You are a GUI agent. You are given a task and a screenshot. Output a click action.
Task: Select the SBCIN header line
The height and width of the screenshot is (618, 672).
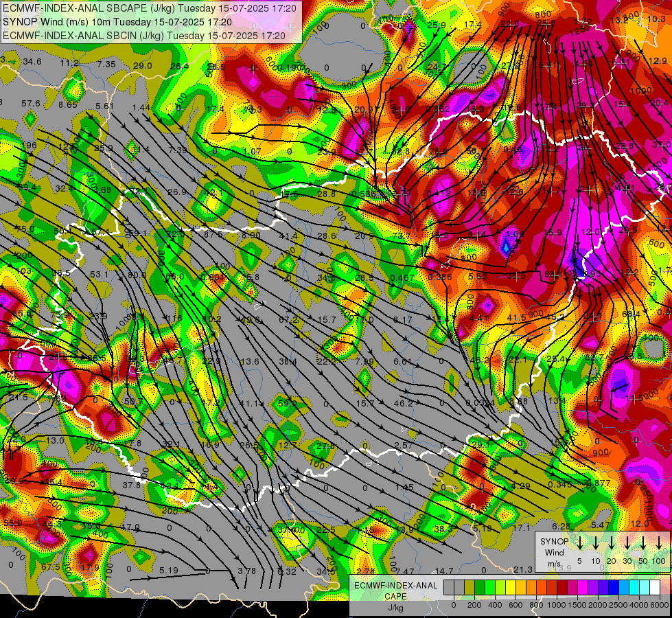[143, 36]
